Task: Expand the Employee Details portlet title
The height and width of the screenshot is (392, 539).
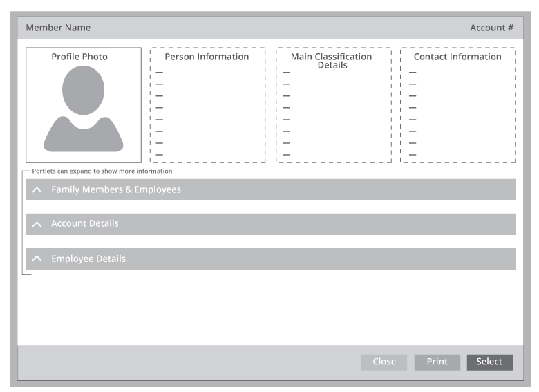Action: click(88, 259)
